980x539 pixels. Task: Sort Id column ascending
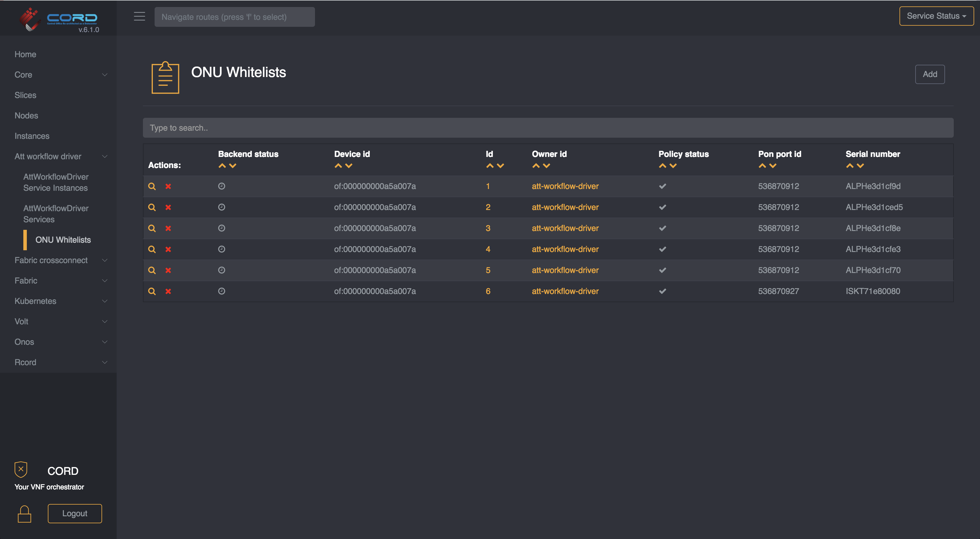[490, 165]
